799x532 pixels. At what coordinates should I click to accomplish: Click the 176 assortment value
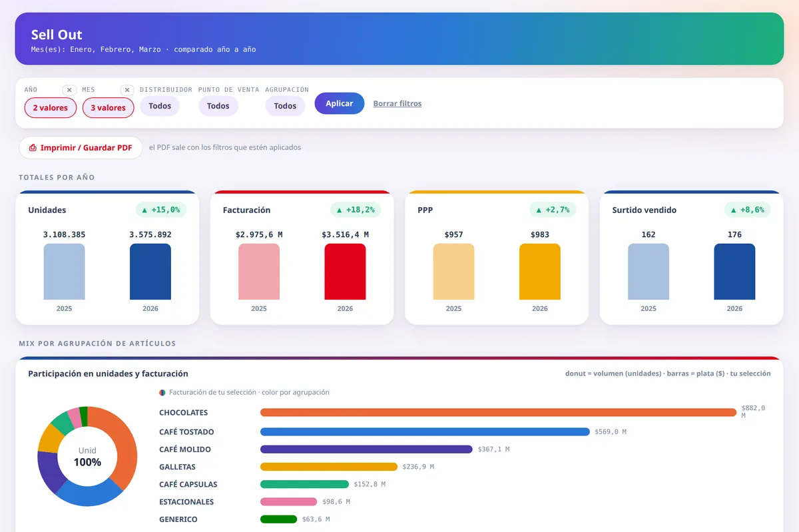pyautogui.click(x=734, y=234)
